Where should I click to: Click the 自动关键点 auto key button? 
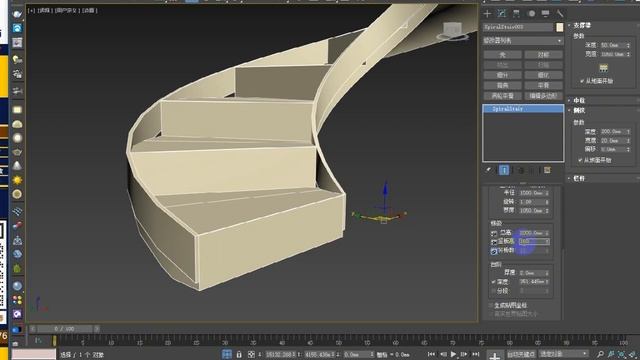click(521, 354)
